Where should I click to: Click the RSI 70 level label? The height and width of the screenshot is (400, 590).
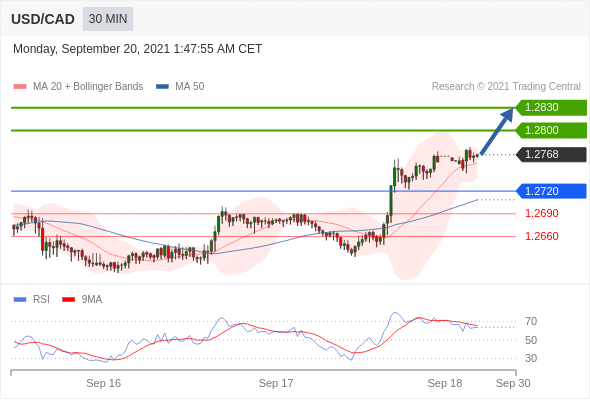tap(531, 321)
